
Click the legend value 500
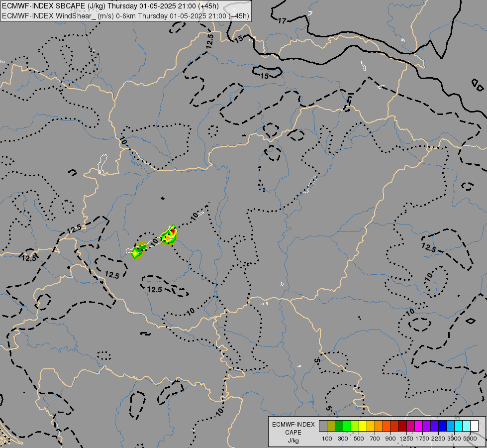(359, 439)
